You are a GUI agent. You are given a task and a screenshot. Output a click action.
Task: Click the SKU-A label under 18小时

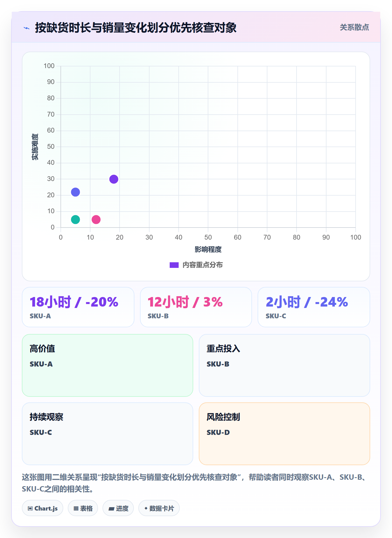click(x=40, y=316)
